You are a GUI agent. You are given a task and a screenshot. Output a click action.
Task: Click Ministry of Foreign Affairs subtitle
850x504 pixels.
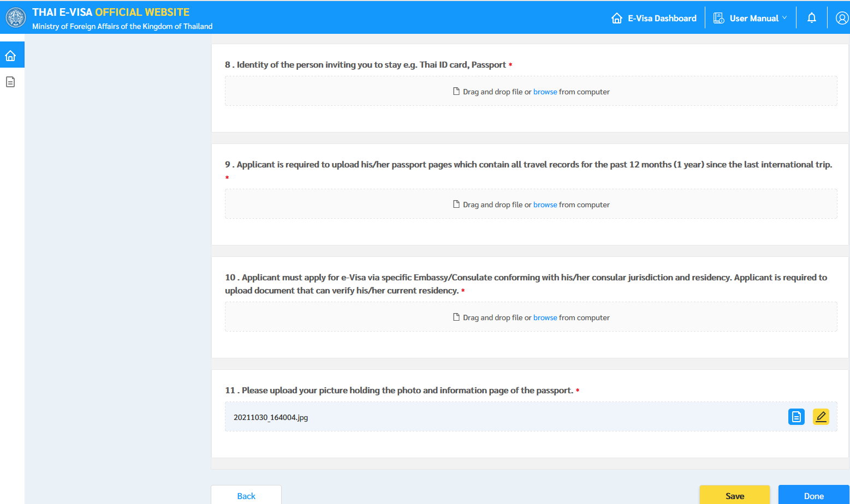[122, 26]
